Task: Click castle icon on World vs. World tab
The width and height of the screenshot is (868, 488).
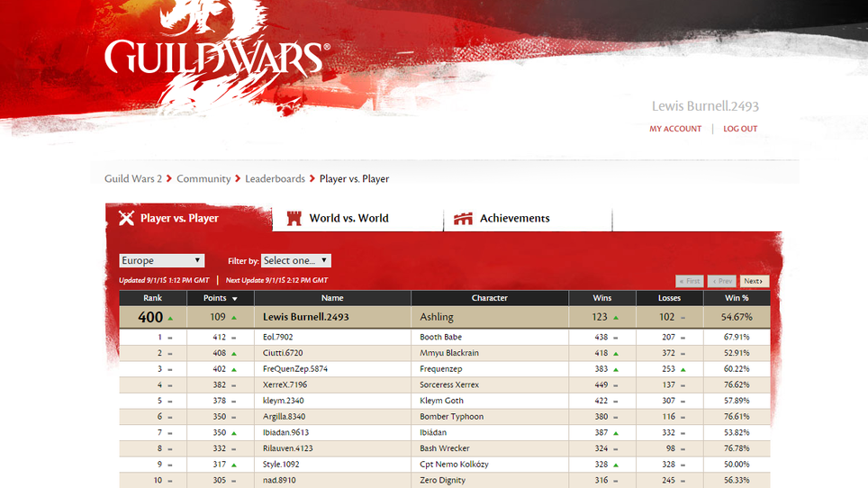Action: point(294,218)
